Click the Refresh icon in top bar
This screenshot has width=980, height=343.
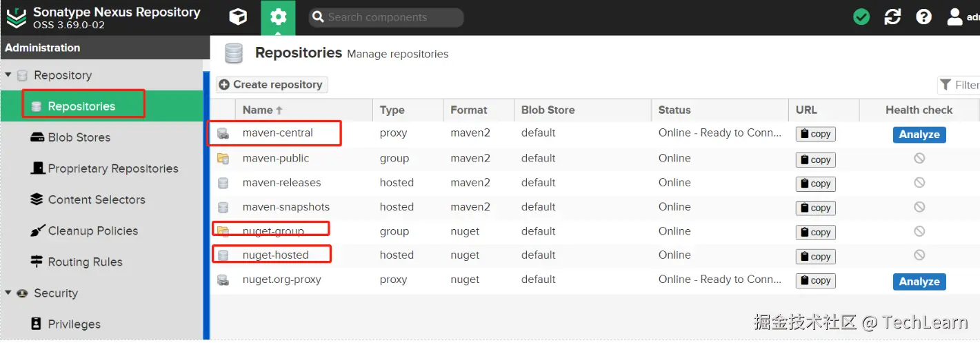click(x=892, y=17)
